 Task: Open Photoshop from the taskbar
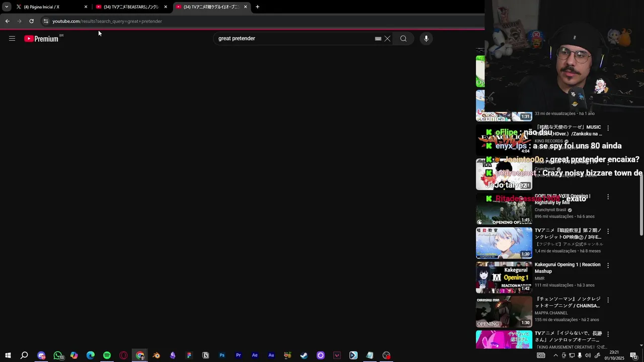tap(222, 355)
